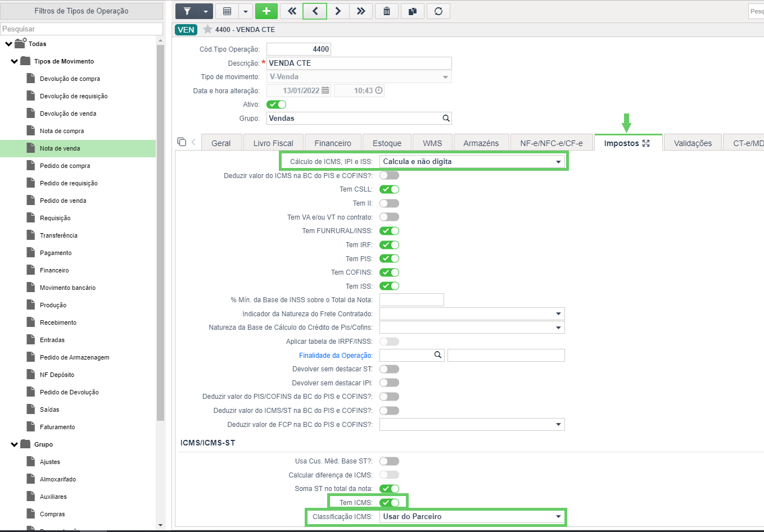Image resolution: width=764 pixels, height=532 pixels.
Task: Mark 4400 VENDA CTE as favorite star
Action: pos(207,29)
